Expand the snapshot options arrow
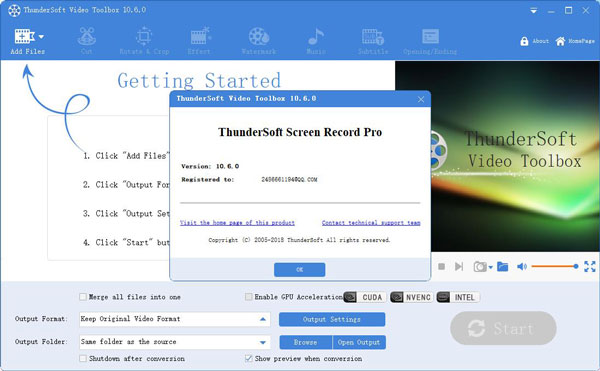Screen dimensions: 600x371 [491, 267]
